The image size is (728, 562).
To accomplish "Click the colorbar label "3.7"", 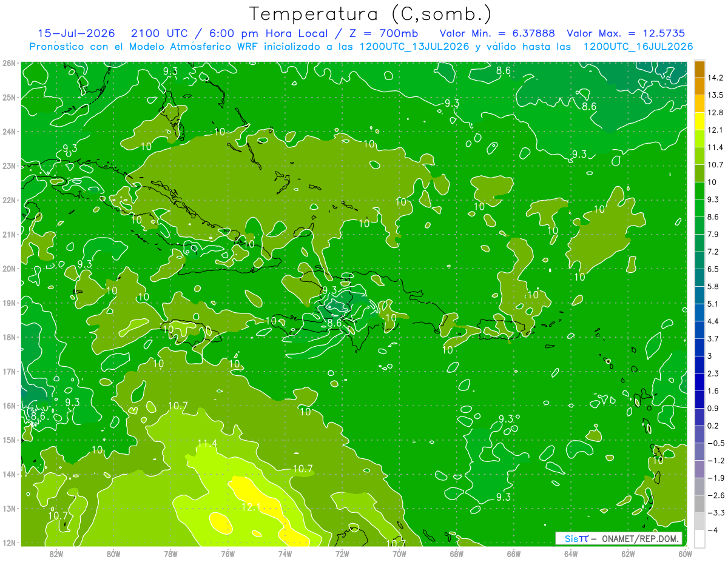I will pos(713,338).
